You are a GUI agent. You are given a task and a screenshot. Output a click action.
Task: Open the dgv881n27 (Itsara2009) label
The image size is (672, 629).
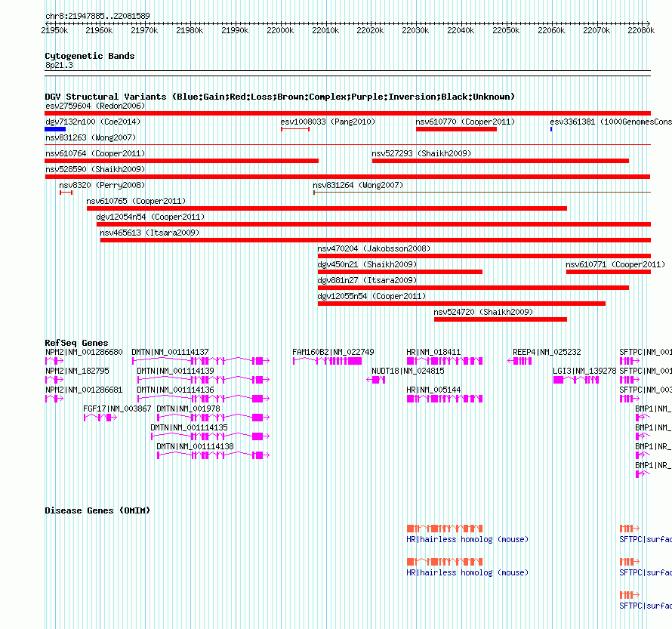tap(367, 280)
